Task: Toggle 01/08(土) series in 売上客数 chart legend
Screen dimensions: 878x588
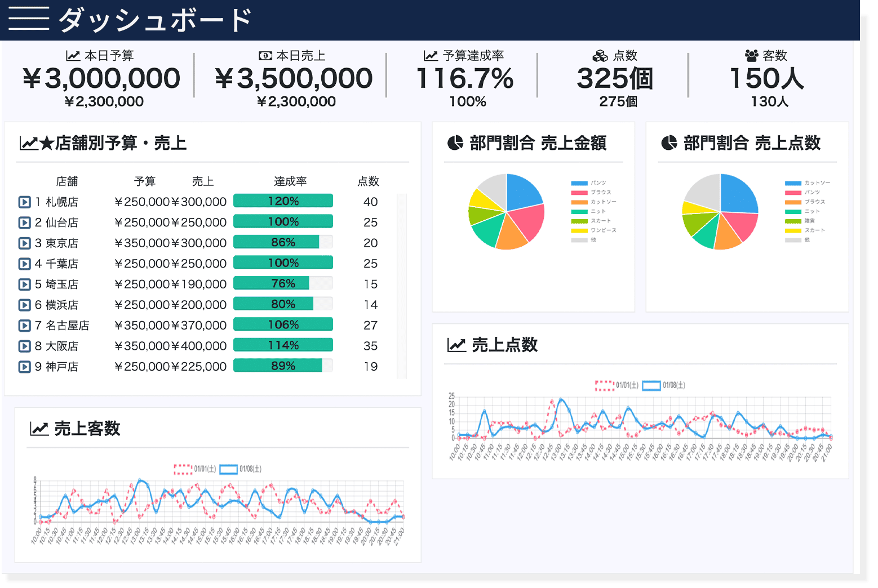Action: coord(241,469)
